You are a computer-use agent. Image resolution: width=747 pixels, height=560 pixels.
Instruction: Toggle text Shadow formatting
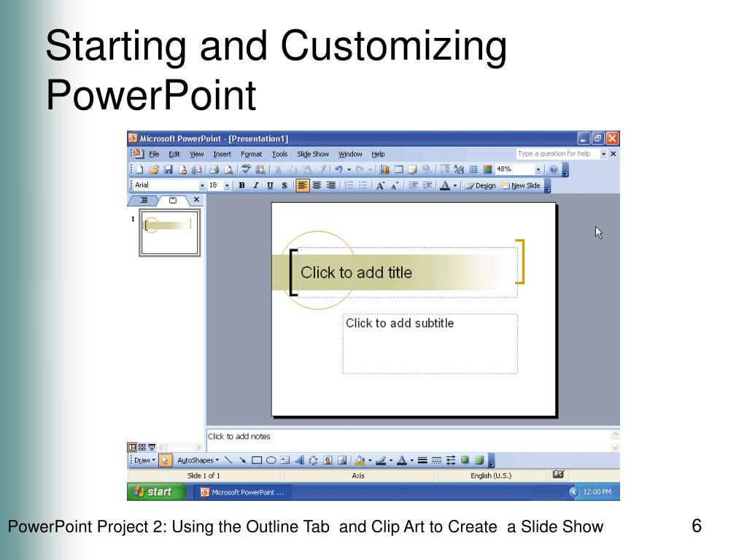pyautogui.click(x=285, y=186)
